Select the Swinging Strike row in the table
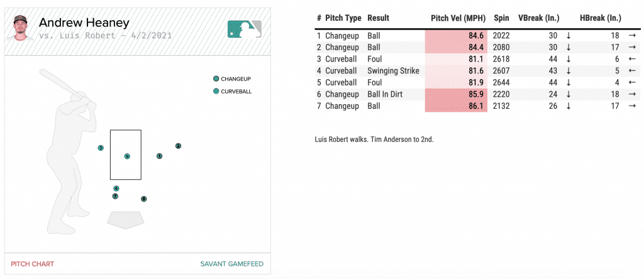644x279 pixels. point(393,71)
